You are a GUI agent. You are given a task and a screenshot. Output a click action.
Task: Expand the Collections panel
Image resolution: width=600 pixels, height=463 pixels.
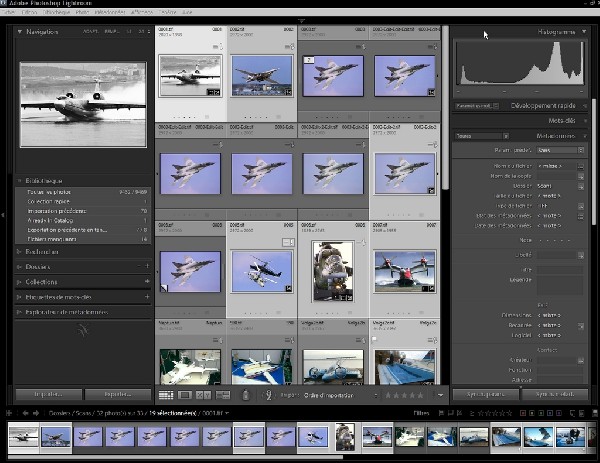click(19, 282)
